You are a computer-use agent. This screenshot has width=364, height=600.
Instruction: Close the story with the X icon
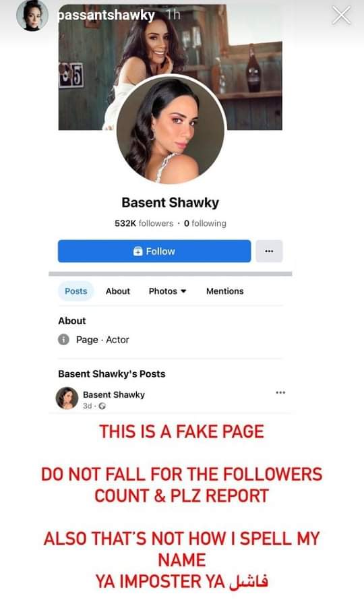pyautogui.click(x=341, y=16)
